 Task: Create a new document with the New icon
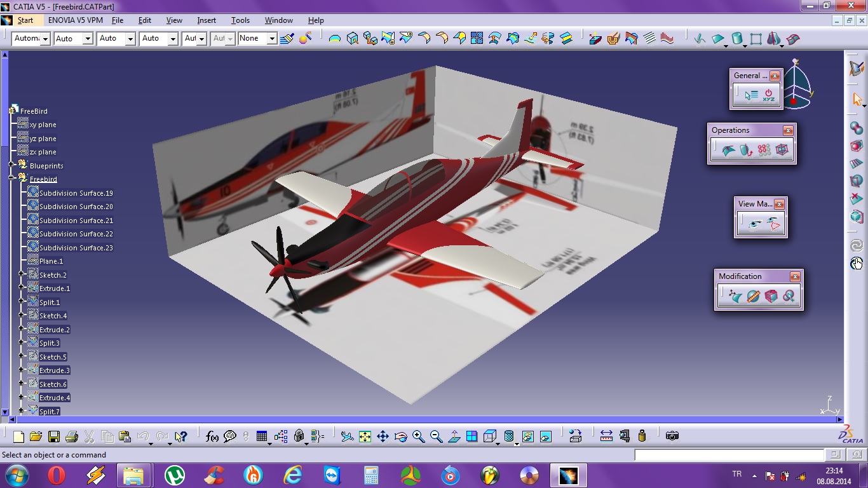18,437
